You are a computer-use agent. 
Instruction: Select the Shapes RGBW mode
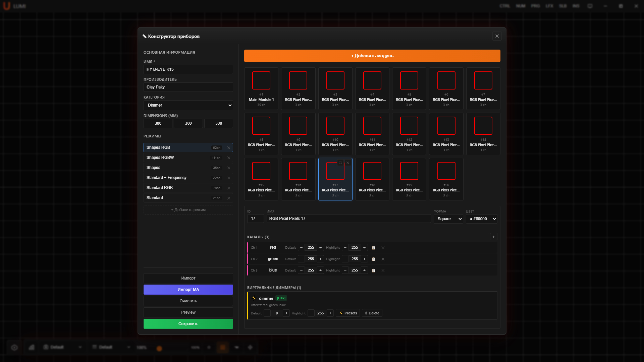click(188, 158)
